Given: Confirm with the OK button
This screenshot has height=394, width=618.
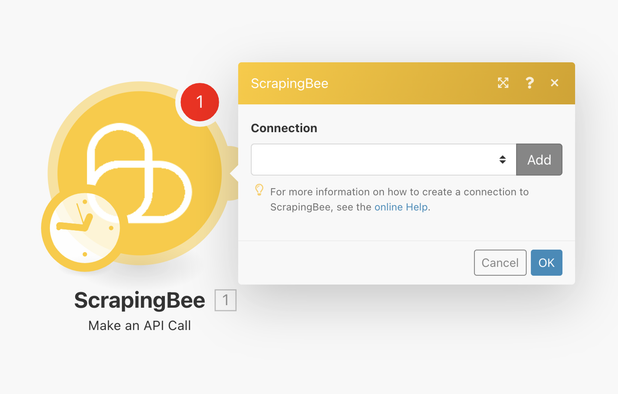Looking at the screenshot, I should pyautogui.click(x=546, y=263).
